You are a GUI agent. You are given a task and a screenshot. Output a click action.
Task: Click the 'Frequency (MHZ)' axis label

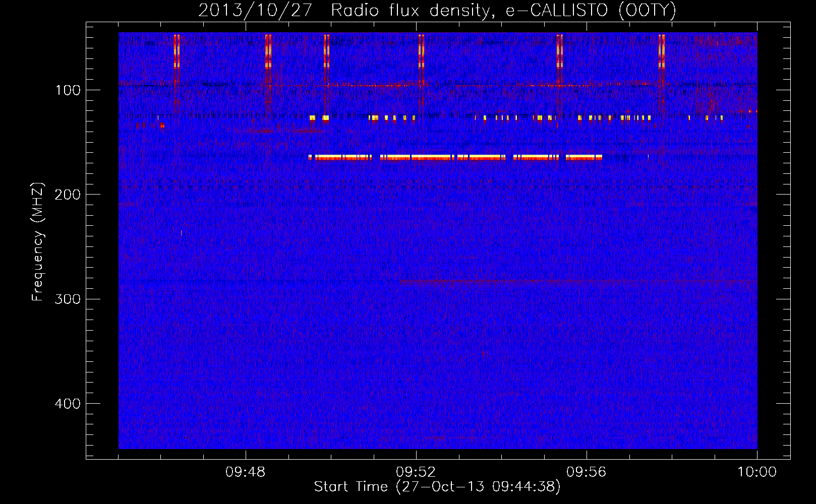pos(38,242)
